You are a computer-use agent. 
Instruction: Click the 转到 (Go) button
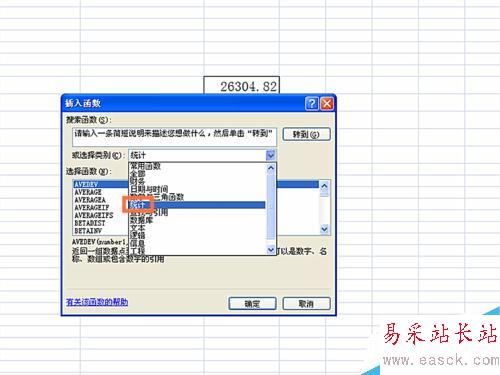coord(306,134)
